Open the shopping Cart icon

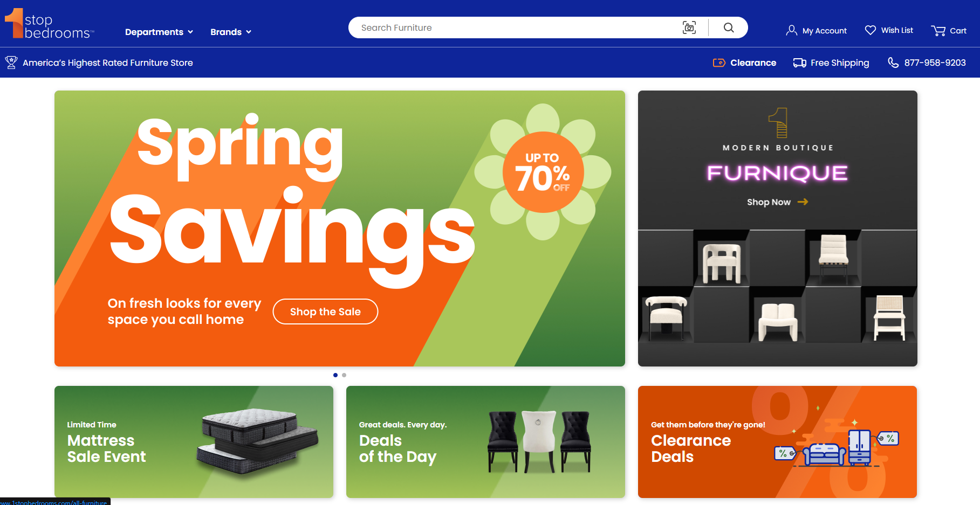(938, 31)
